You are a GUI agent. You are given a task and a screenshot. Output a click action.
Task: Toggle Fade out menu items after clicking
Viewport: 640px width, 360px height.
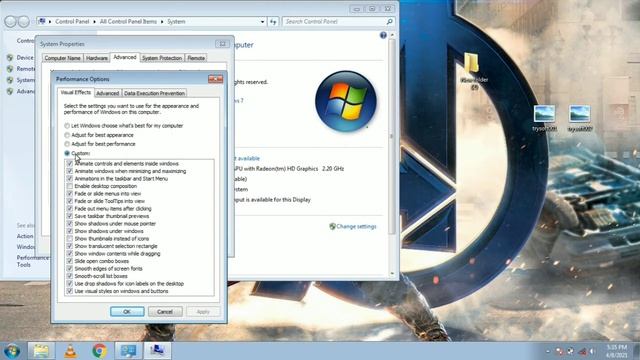tap(70, 209)
